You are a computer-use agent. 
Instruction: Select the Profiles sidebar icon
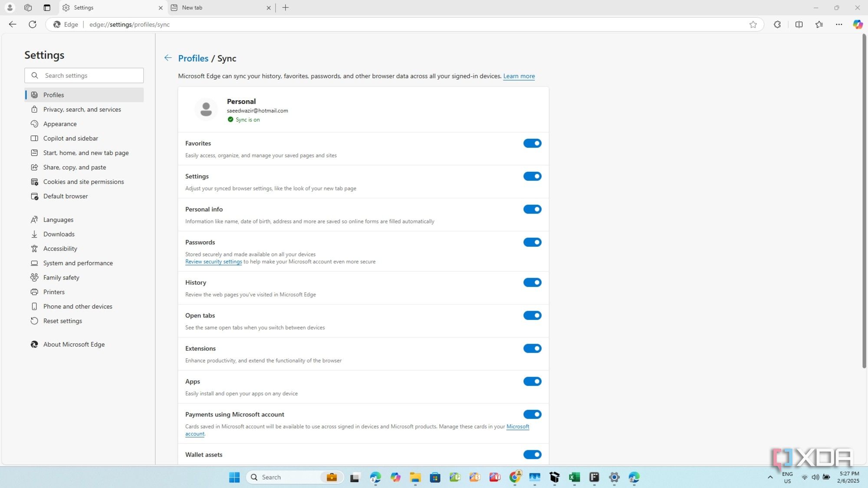click(34, 95)
